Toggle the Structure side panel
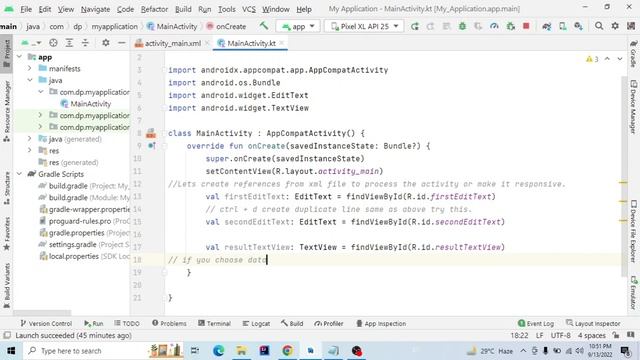This screenshot has width=640, height=360. 7,188
